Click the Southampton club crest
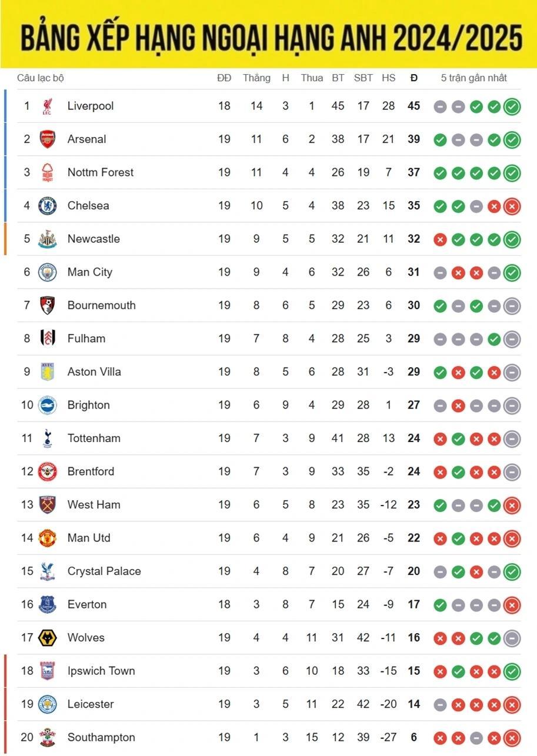Screen dimensions: 537x756 tap(48, 737)
